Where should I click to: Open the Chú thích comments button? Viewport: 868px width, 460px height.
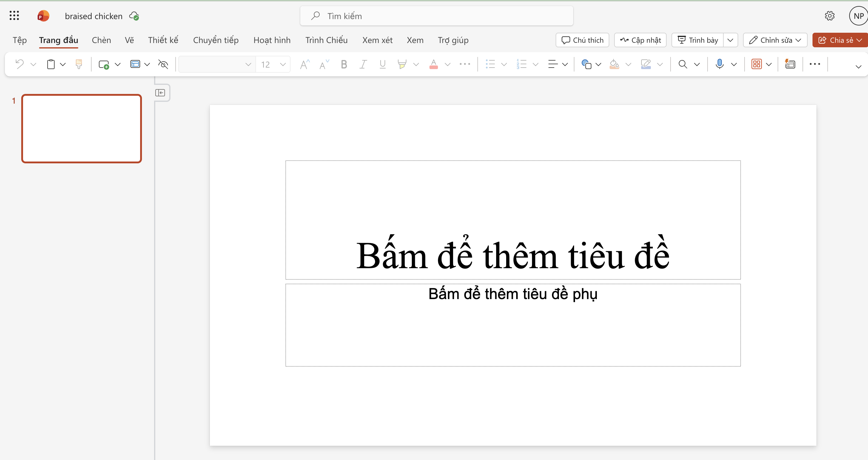(x=582, y=40)
